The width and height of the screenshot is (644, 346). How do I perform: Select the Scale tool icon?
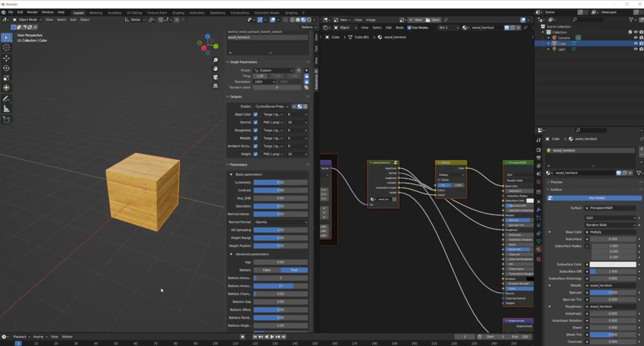coord(6,78)
